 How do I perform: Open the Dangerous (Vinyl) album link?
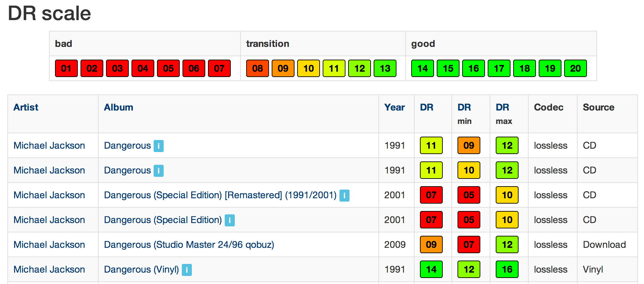pyautogui.click(x=141, y=269)
